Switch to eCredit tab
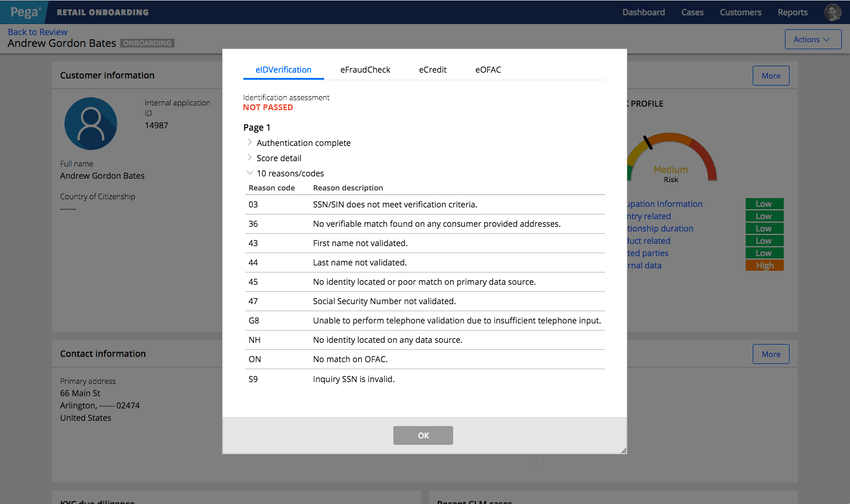This screenshot has width=850, height=504. click(x=433, y=70)
